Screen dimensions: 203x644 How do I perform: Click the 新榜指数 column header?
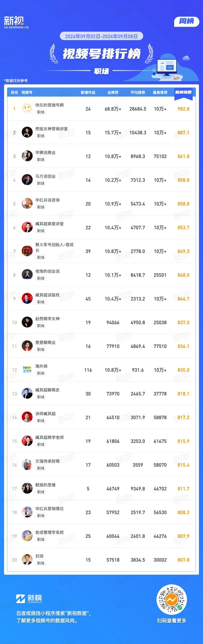(x=184, y=92)
